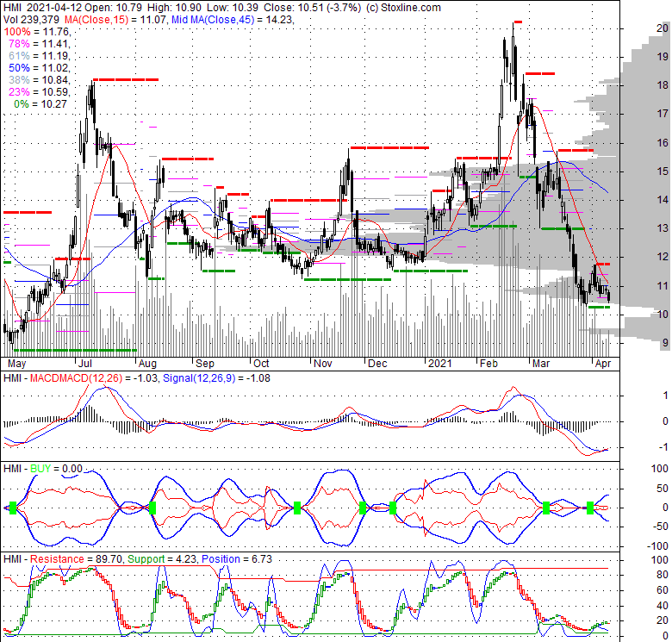The height and width of the screenshot is (642, 672).
Task: Click the 61% = 11.19 Fibonacci level
Action: click(x=40, y=56)
